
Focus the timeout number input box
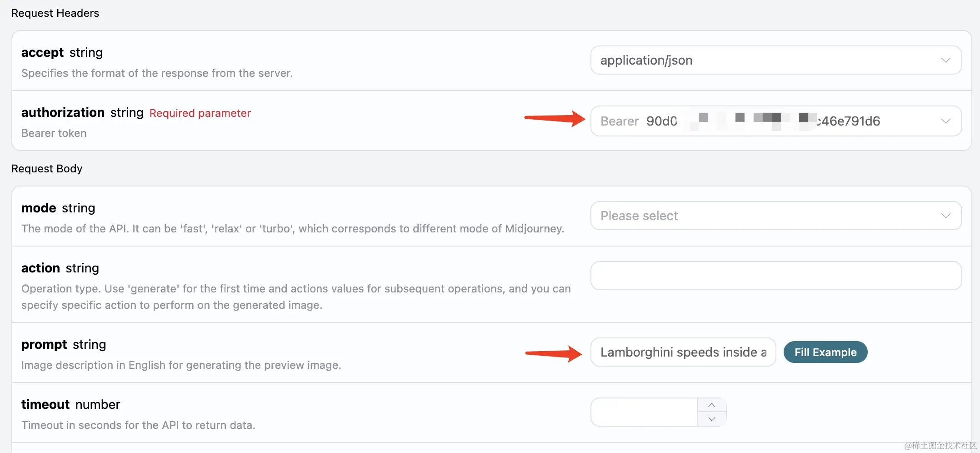tap(644, 412)
